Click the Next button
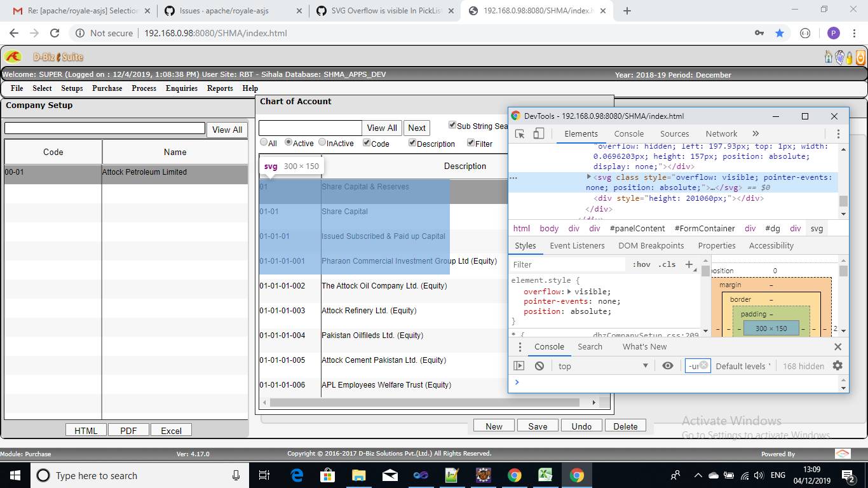Screen dimensions: 868x488 (x=417, y=128)
